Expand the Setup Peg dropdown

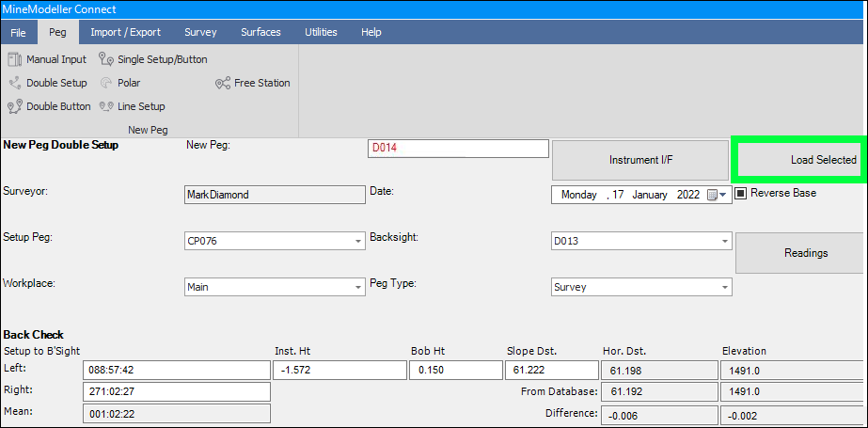tap(357, 242)
